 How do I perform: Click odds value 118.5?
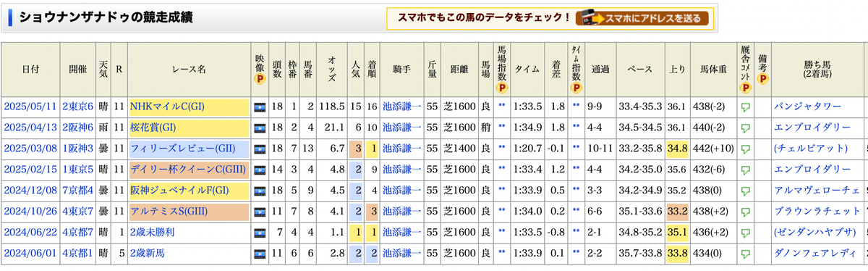331,107
